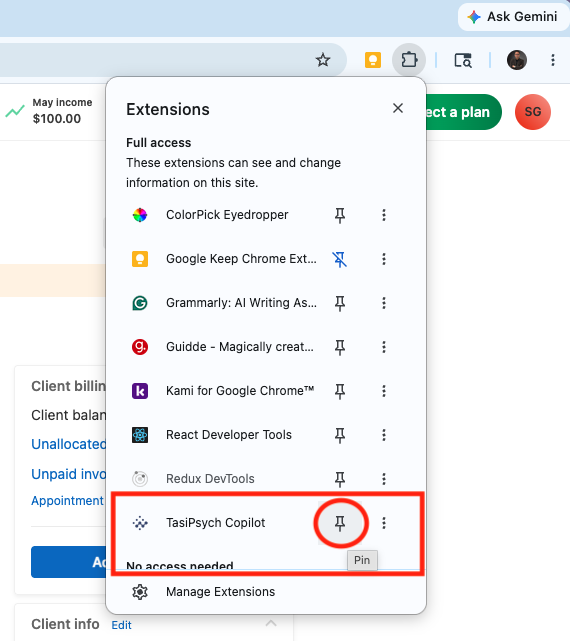Open more options for ColorPick Eyedropper

point(384,215)
